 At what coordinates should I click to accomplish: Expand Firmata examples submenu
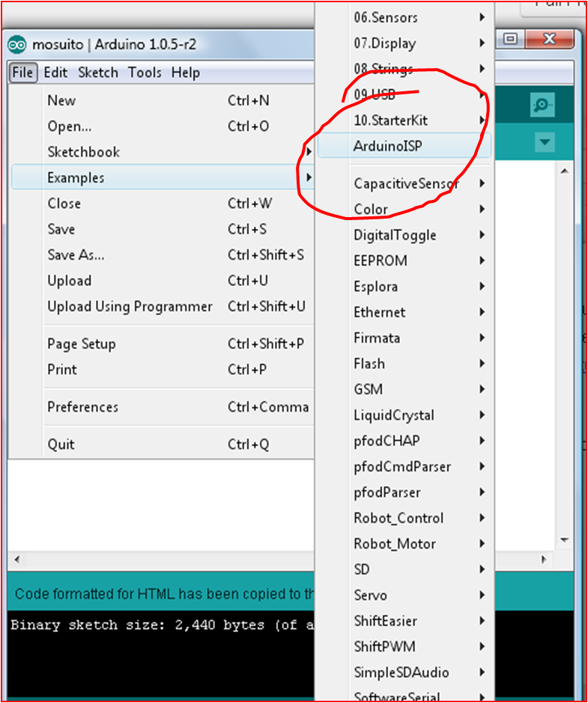(404, 338)
